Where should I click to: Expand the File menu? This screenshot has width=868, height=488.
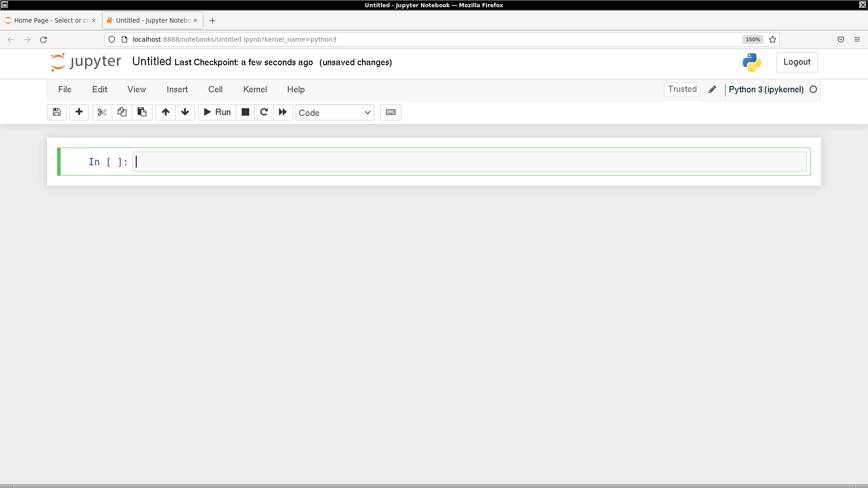(x=65, y=90)
